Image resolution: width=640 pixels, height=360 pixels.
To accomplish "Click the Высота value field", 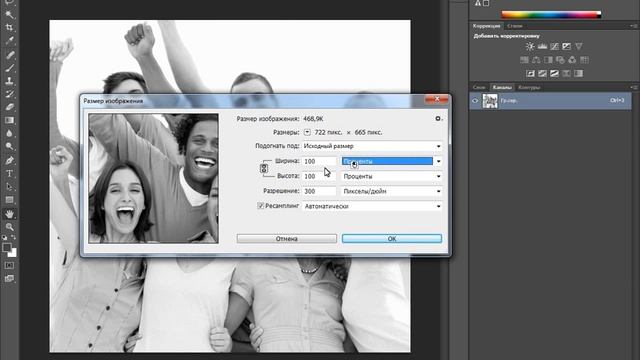I will 319,176.
